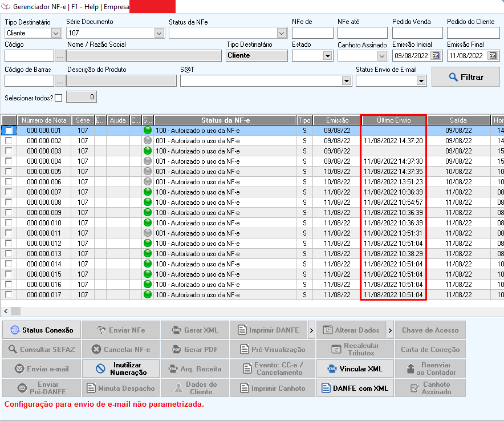Click the Filtrar magnifier button

point(465,77)
